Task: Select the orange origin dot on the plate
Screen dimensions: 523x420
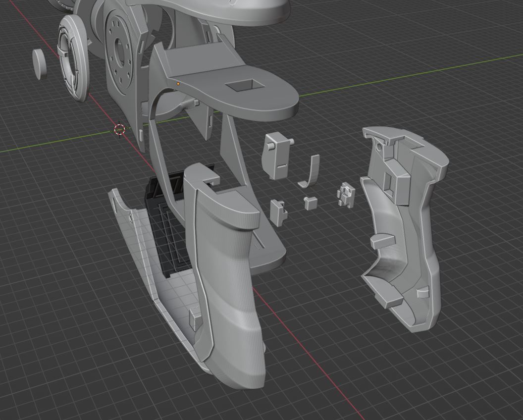Action: point(178,84)
